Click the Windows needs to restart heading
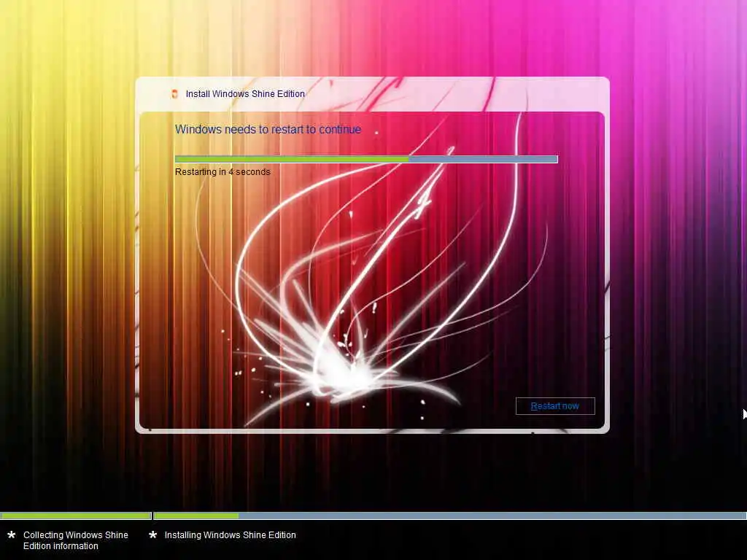 point(268,130)
